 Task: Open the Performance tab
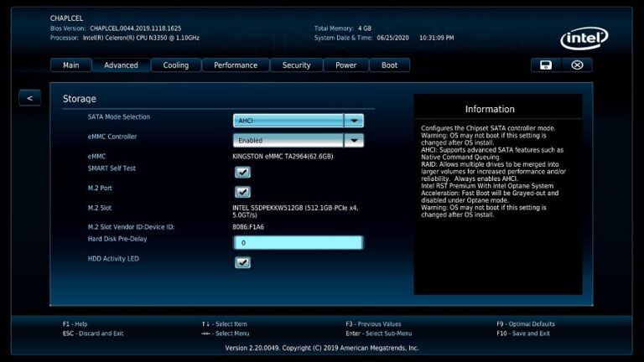(x=236, y=65)
